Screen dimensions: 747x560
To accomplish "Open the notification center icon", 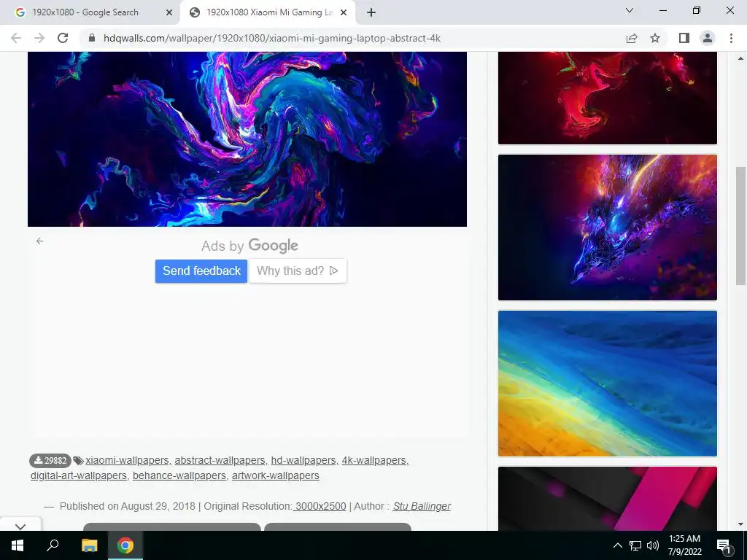I will [724, 545].
